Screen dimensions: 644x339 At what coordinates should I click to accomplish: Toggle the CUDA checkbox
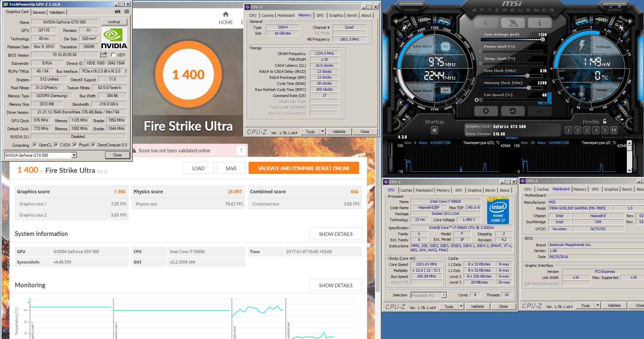point(56,145)
